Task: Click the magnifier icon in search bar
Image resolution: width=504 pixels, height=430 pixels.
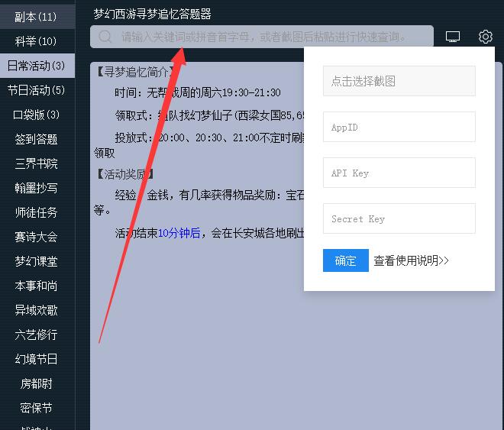Action: coord(105,37)
